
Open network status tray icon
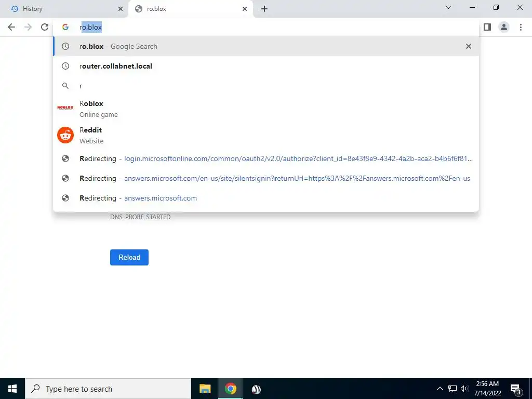453,389
